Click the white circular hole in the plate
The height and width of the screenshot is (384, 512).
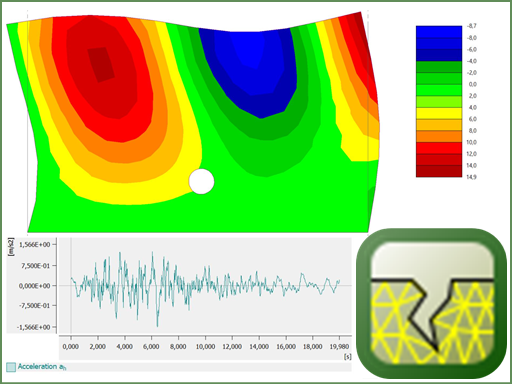pyautogui.click(x=201, y=181)
